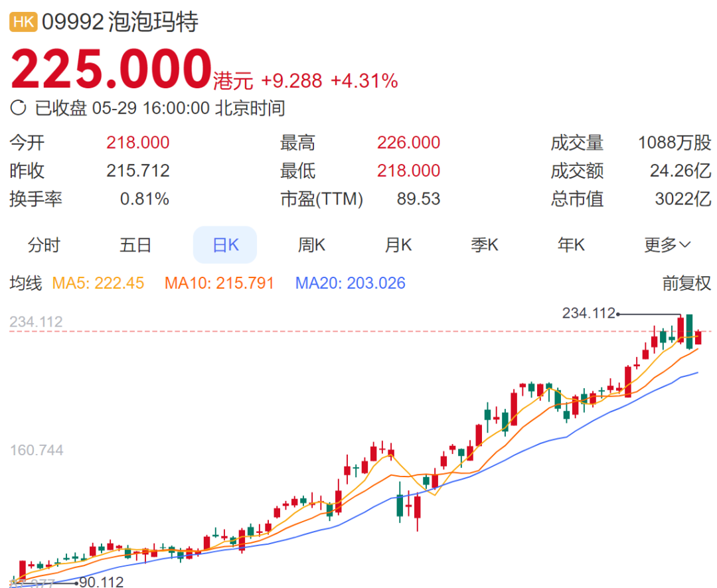Toggle the MA20 moving average indicator

tap(350, 283)
